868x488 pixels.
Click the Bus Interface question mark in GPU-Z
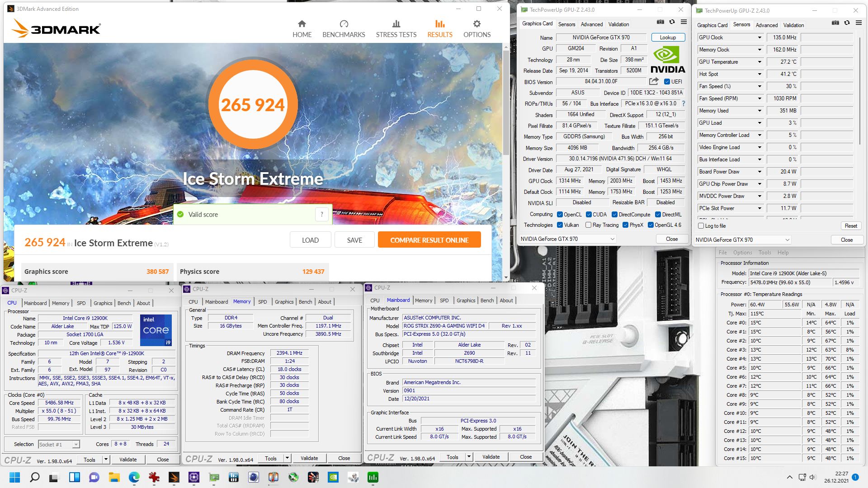click(684, 103)
